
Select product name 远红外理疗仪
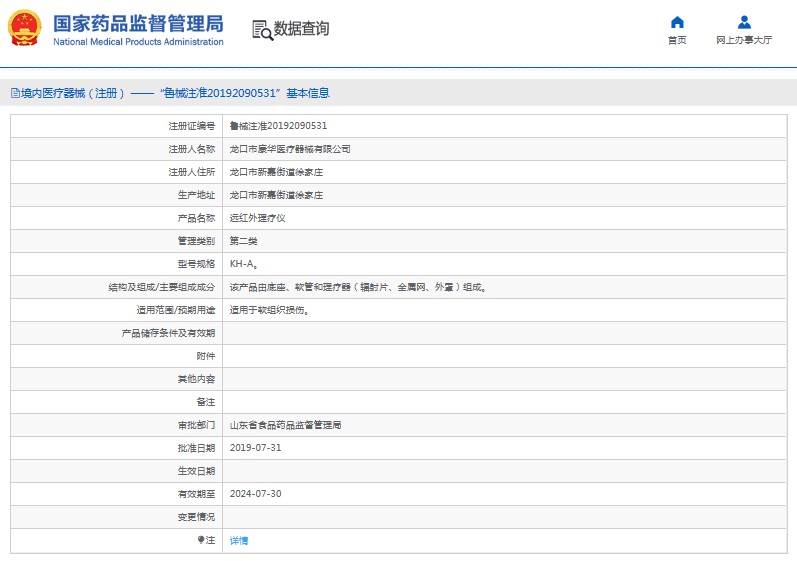pos(257,218)
